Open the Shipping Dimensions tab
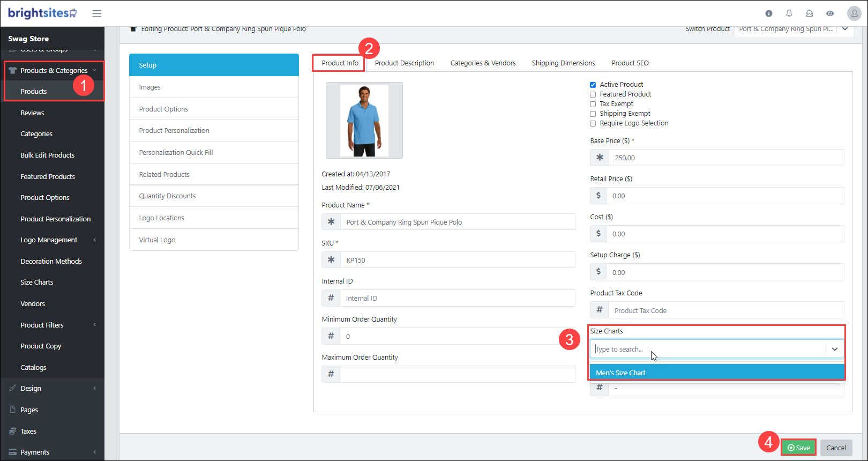Screen dimensions: 868x461 click(x=563, y=63)
